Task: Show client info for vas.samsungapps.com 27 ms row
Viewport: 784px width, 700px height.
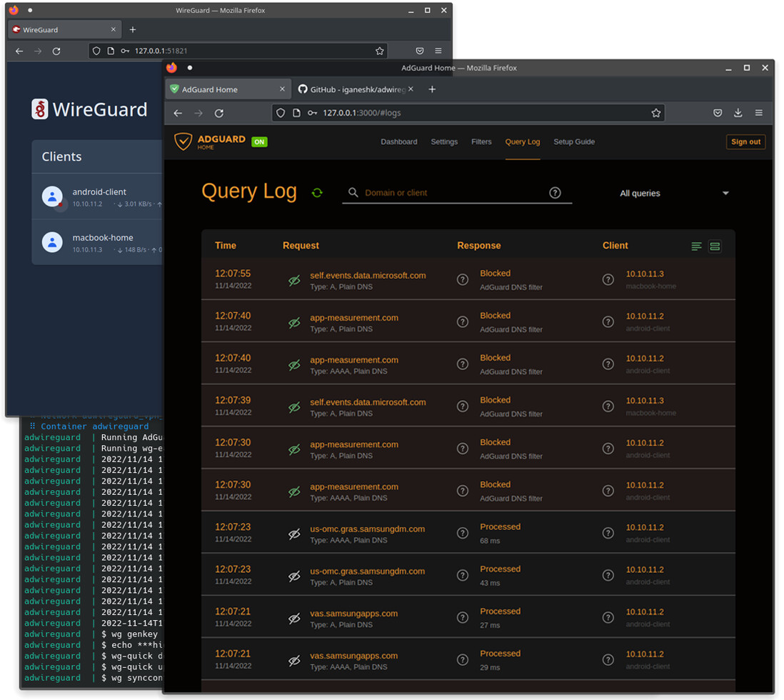Action: tap(608, 619)
